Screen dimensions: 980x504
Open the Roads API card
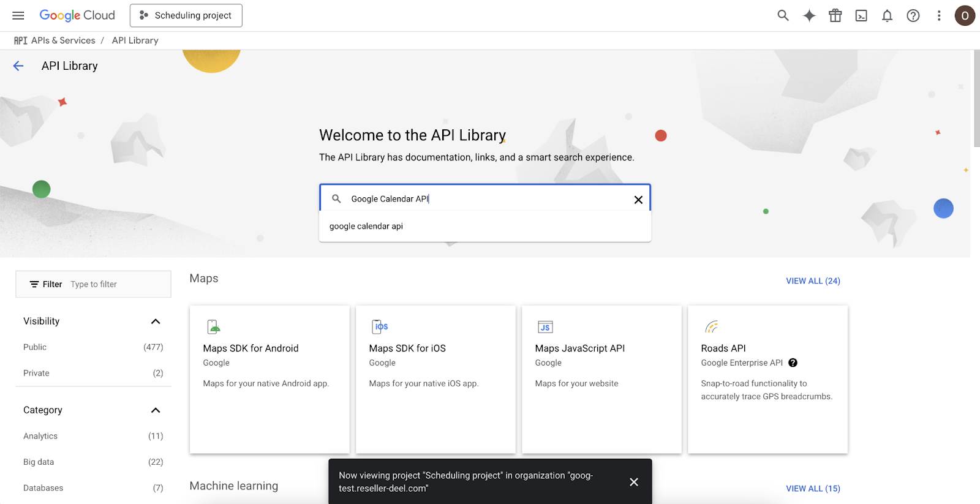[x=767, y=380]
